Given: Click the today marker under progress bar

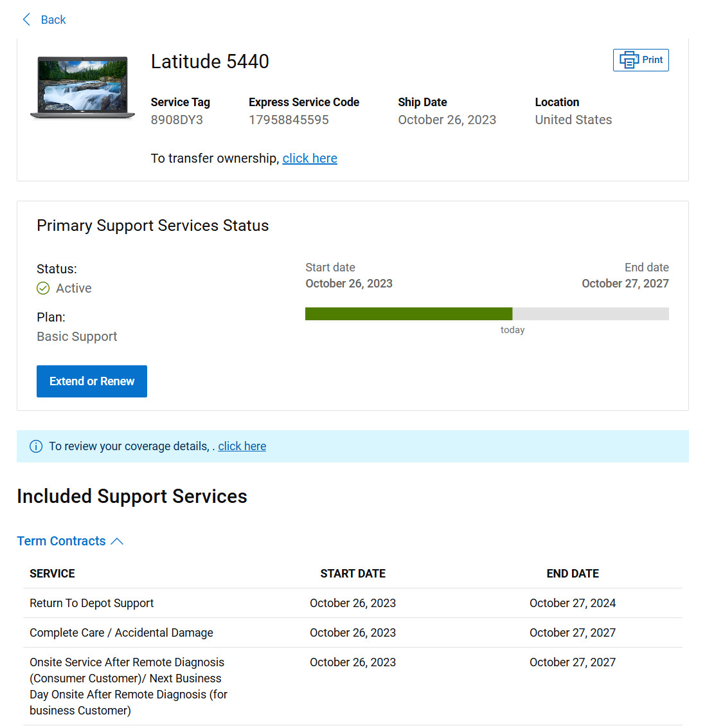Looking at the screenshot, I should [x=512, y=330].
